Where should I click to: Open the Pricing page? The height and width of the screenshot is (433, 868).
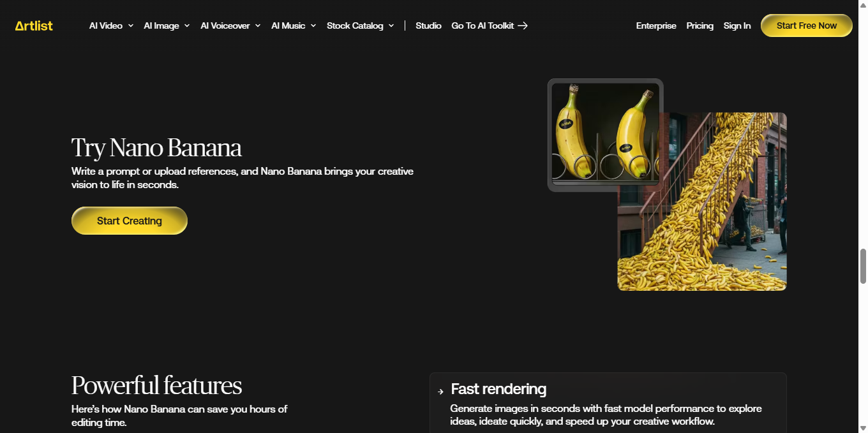[700, 26]
